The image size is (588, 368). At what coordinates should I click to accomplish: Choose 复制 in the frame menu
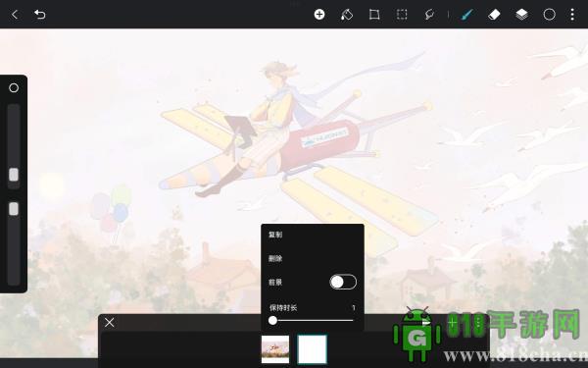point(275,235)
